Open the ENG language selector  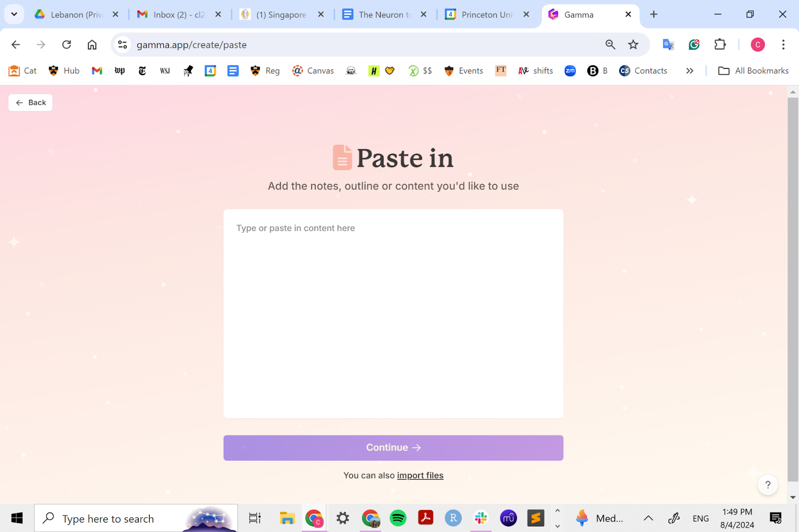pyautogui.click(x=701, y=519)
